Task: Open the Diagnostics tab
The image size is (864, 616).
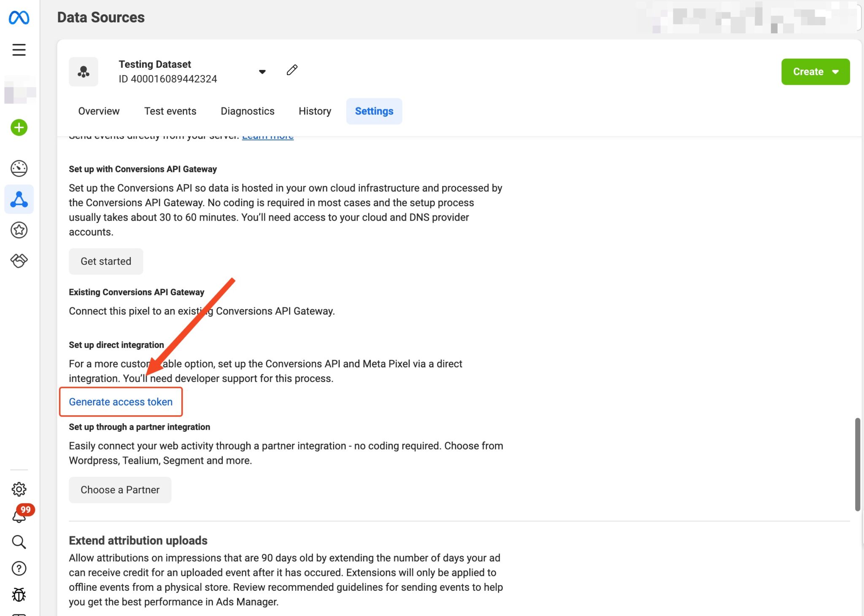Action: pos(247,111)
